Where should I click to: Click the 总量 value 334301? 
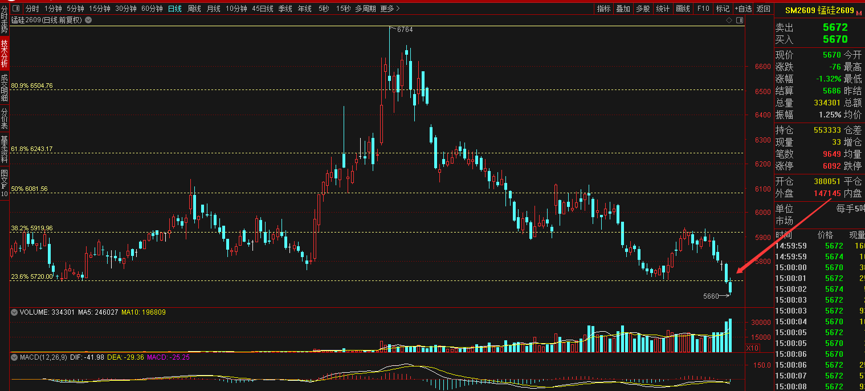pyautogui.click(x=827, y=103)
